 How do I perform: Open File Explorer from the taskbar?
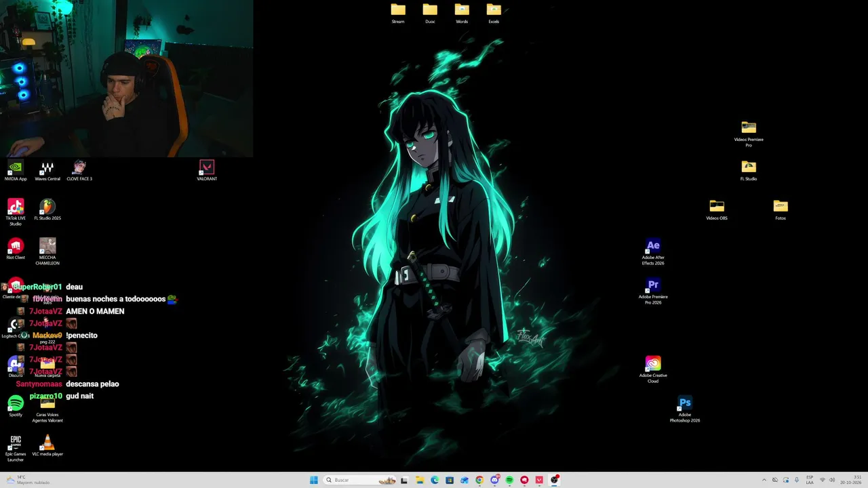(x=420, y=480)
